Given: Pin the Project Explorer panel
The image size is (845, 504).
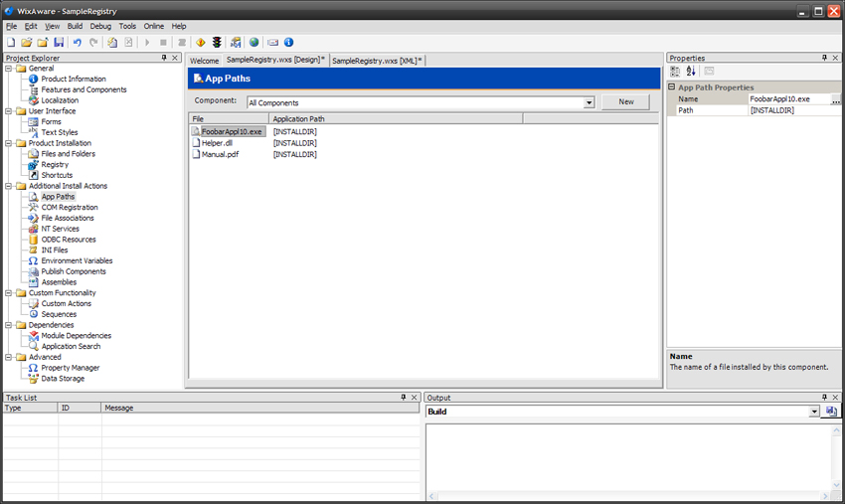Looking at the screenshot, I should click(164, 58).
